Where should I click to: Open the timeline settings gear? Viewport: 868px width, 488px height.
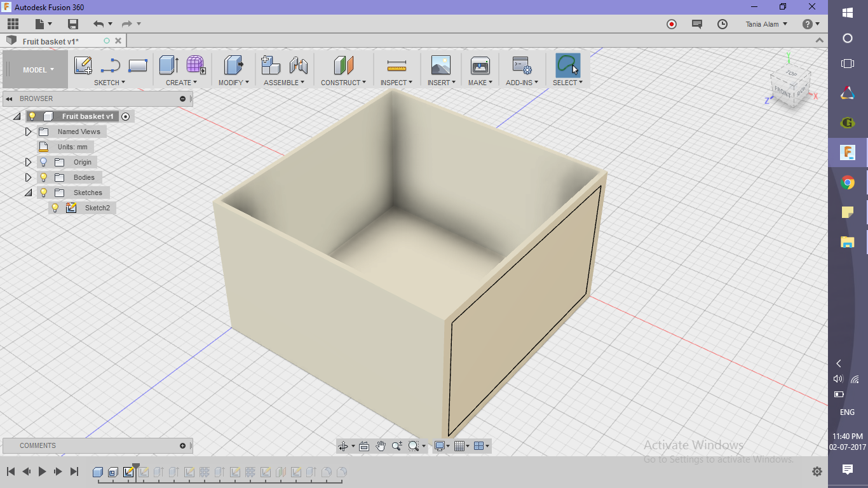tap(817, 471)
